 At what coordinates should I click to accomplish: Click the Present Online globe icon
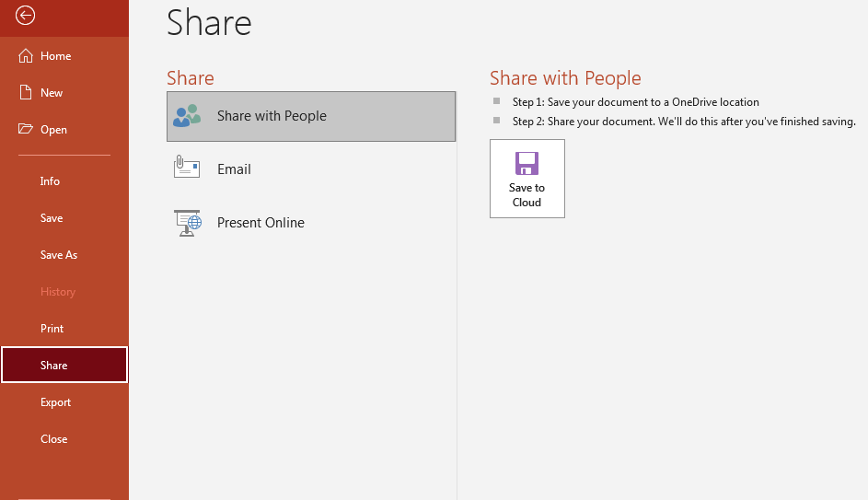187,223
